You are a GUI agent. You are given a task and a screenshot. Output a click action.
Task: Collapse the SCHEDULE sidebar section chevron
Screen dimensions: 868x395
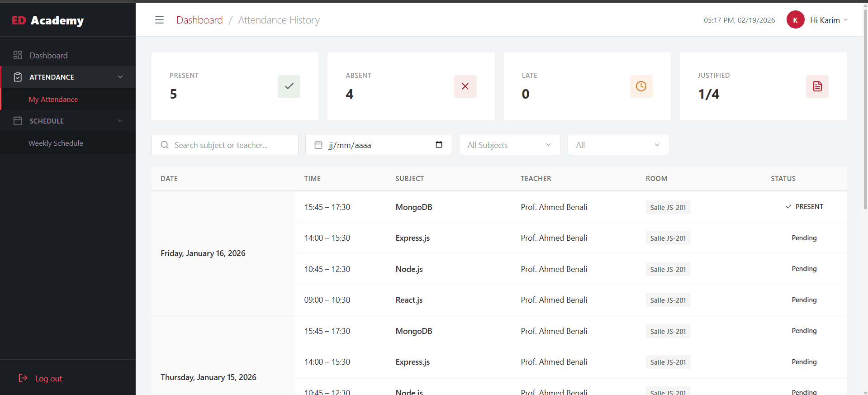[120, 121]
